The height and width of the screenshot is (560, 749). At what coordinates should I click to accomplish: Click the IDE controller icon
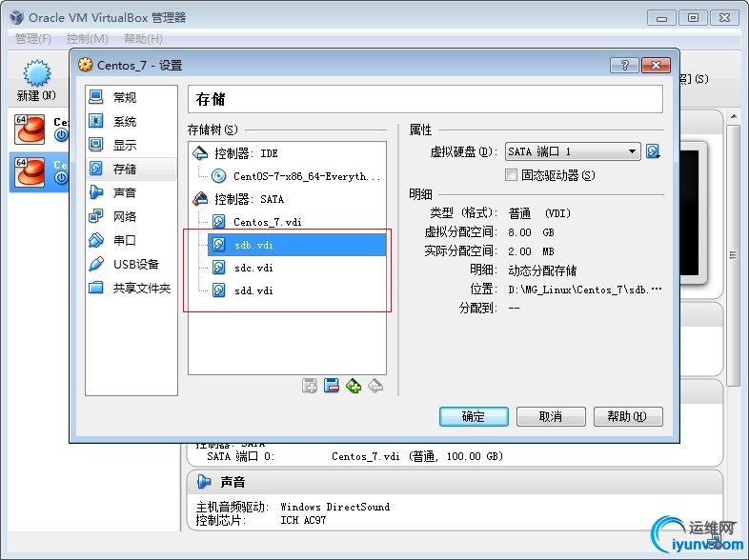(200, 153)
